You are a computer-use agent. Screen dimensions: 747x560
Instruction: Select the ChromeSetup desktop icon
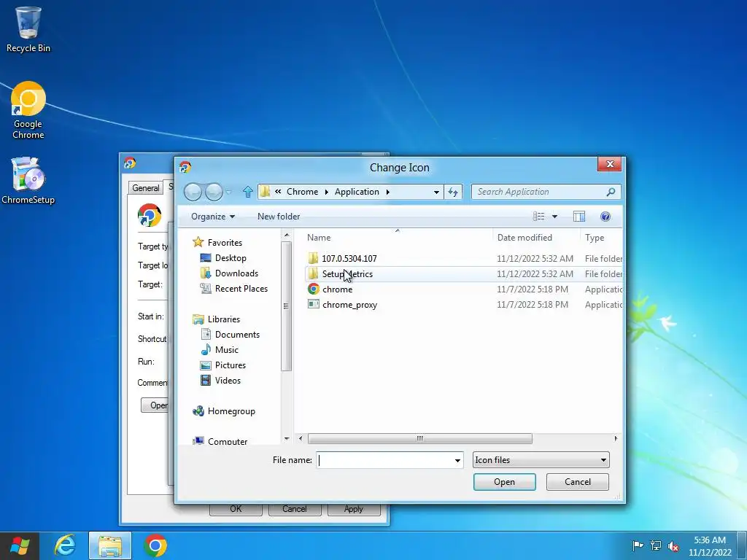point(28,181)
